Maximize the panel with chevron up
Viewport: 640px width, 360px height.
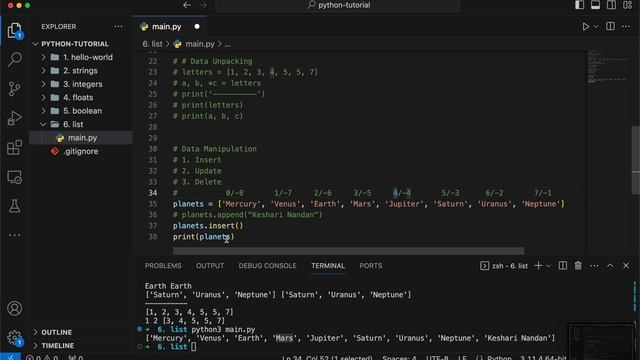[610, 266]
